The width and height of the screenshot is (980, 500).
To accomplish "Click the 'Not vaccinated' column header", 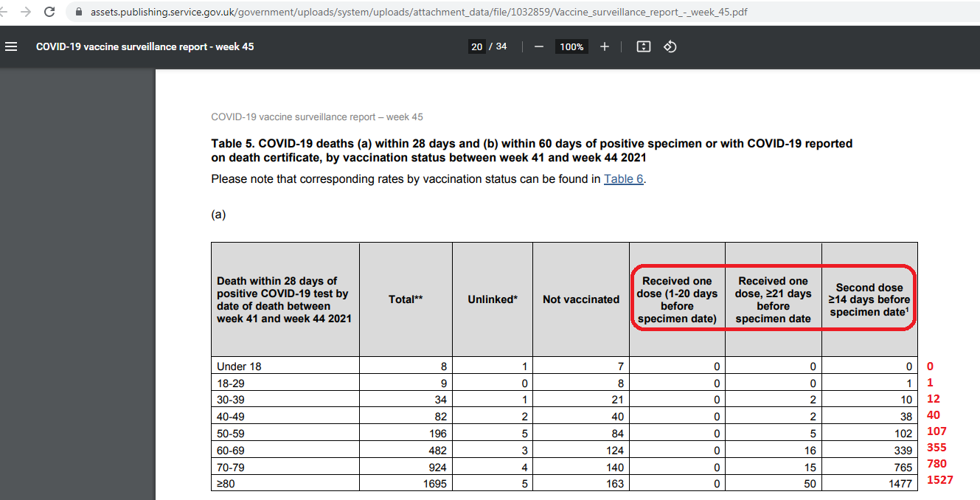I will click(580, 299).
